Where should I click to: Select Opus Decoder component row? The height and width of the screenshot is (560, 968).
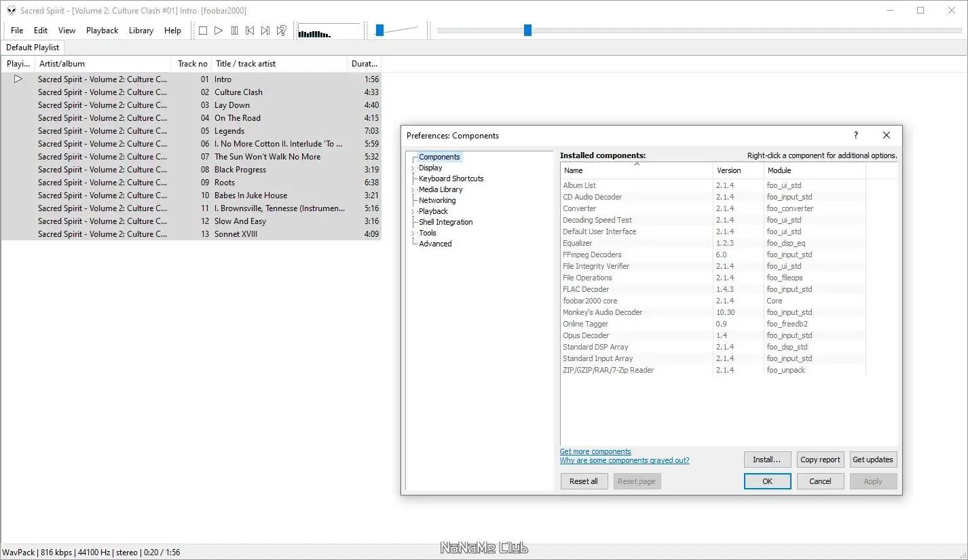pos(713,335)
